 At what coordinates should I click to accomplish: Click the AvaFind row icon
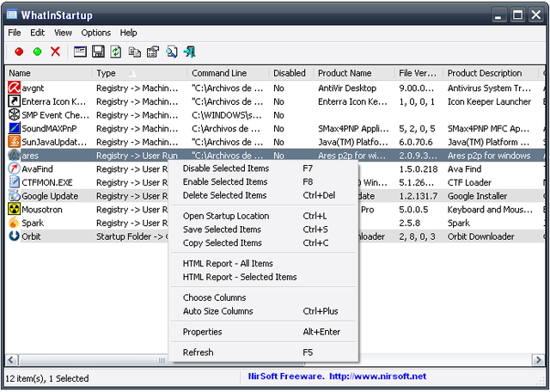pos(14,168)
